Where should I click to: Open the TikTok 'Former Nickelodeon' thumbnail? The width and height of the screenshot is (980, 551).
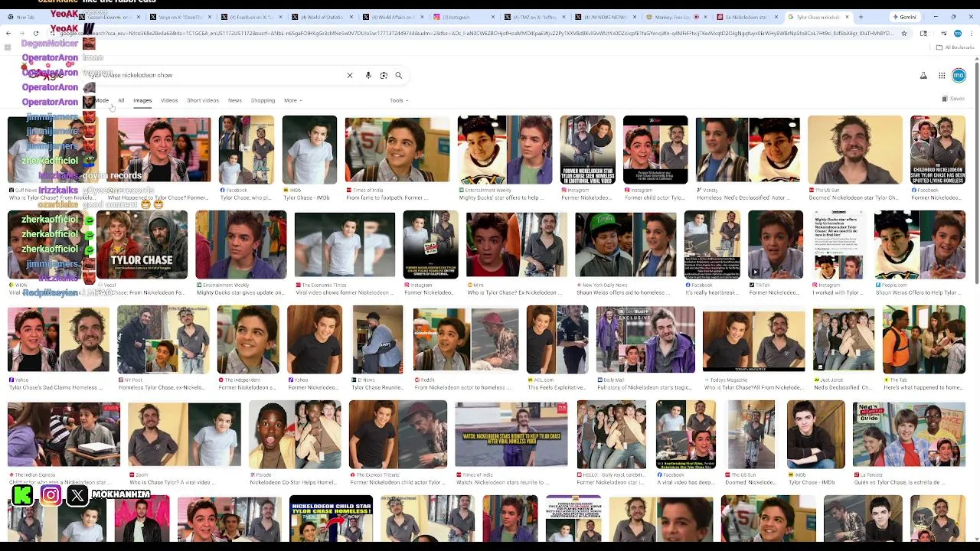776,245
